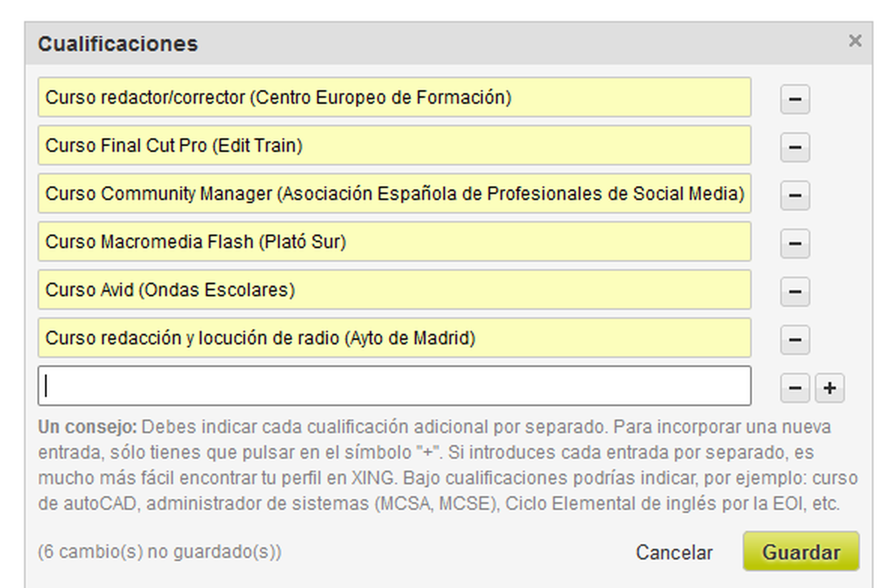Screen dimensions: 884x588
Task: Click the unsaved changes counter text
Action: point(159,551)
